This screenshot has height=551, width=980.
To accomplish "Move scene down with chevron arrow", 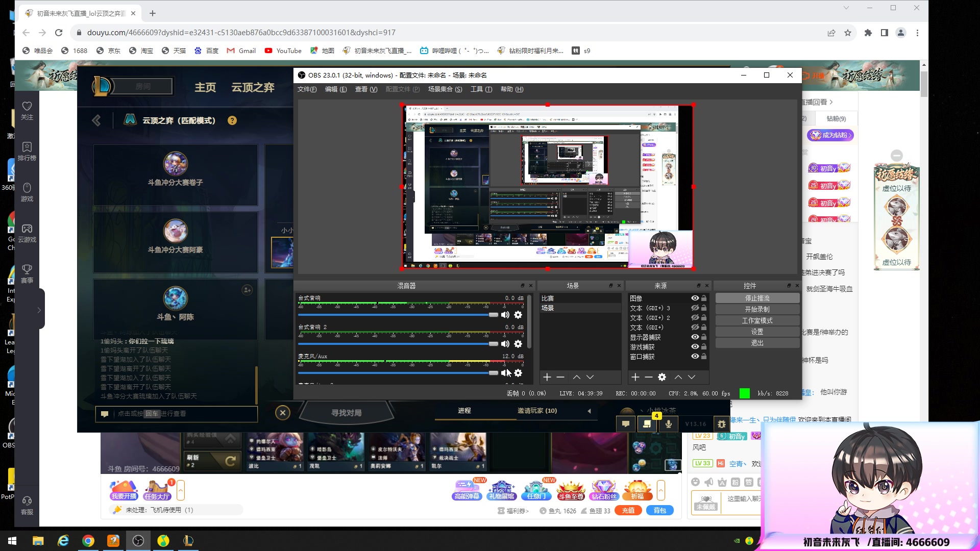I will pos(590,377).
